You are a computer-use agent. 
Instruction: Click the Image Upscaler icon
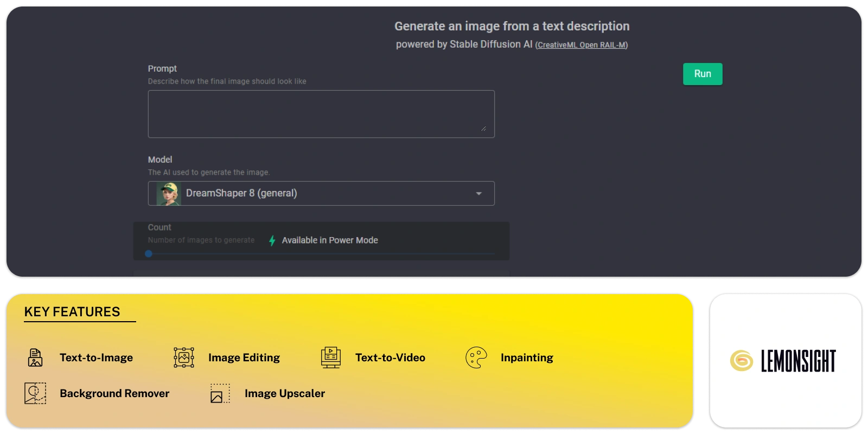[220, 393]
